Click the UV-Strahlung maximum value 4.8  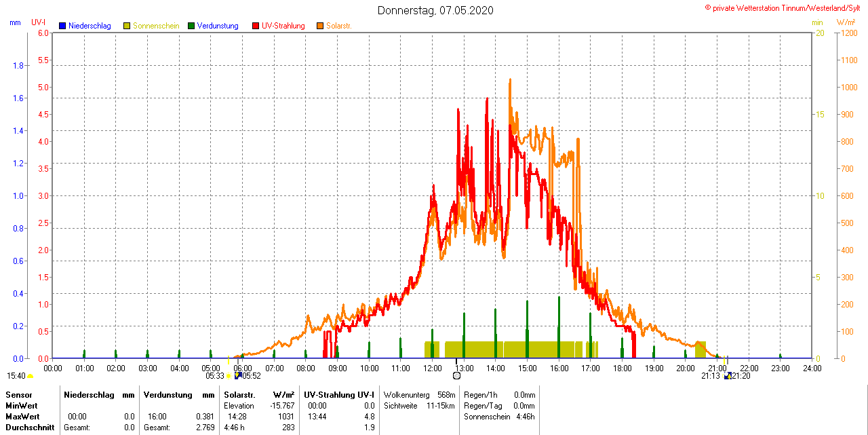click(x=370, y=417)
